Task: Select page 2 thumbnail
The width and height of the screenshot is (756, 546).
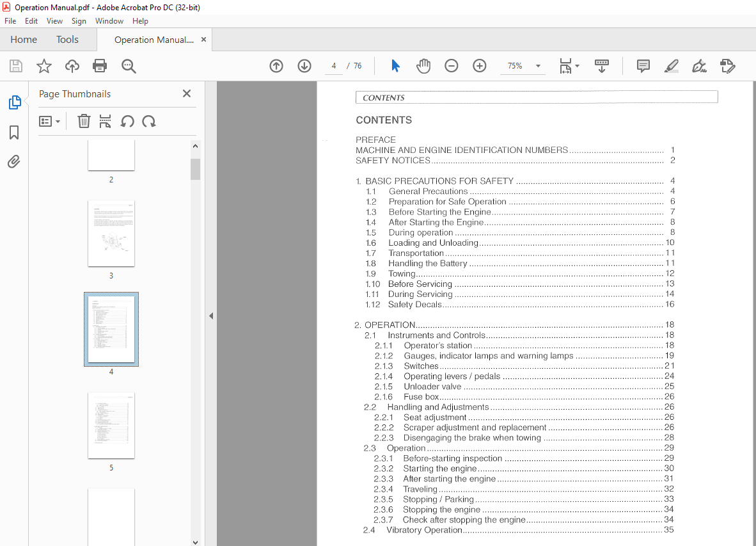Action: (x=111, y=156)
